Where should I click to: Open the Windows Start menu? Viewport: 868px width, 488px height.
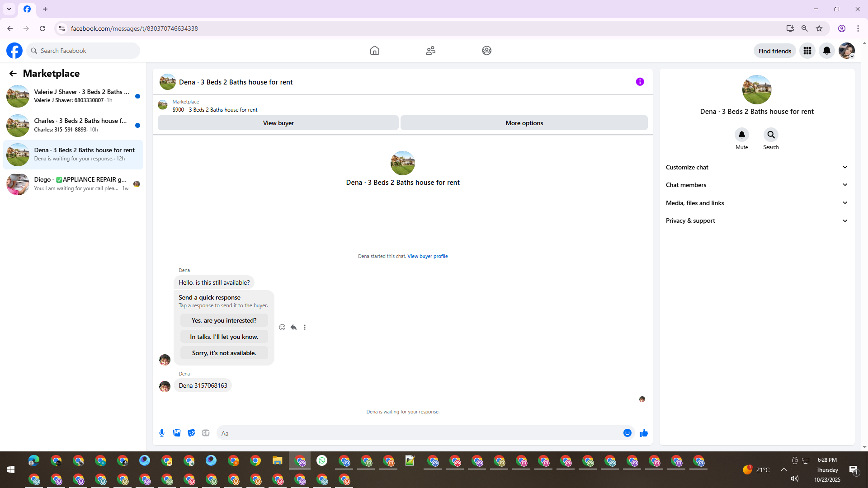11,469
